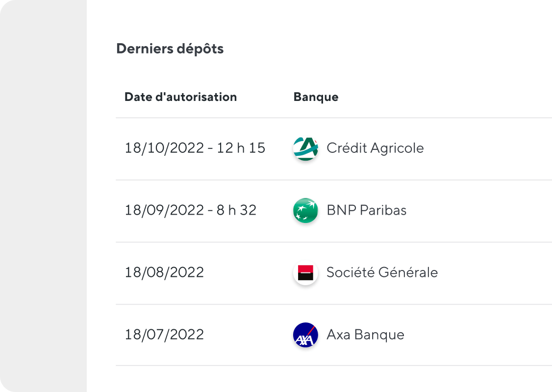
Task: Click the Derniers dépôts section heading
Action: click(x=170, y=49)
